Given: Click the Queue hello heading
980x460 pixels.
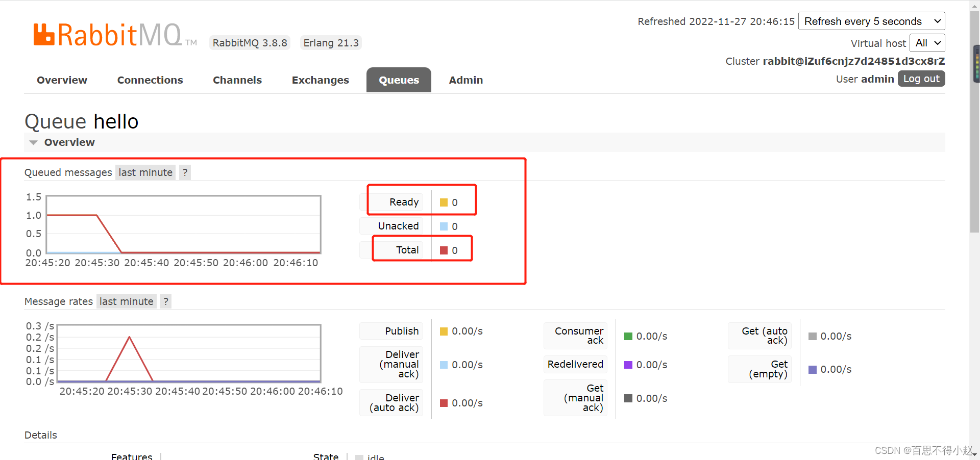Looking at the screenshot, I should [x=82, y=121].
